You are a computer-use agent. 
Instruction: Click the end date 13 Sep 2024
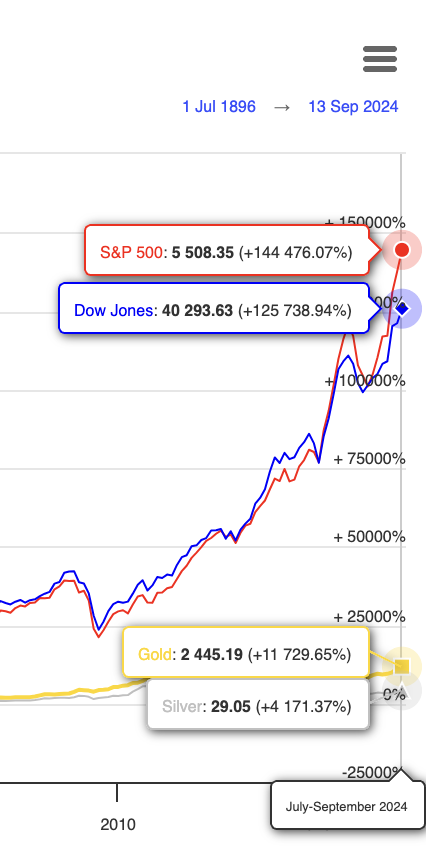(x=353, y=107)
